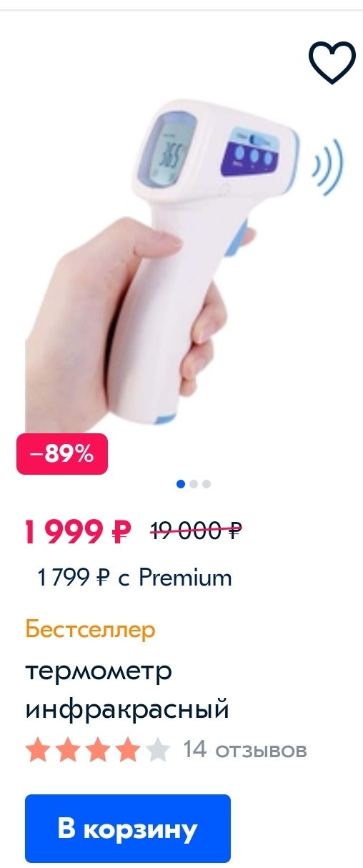Click the blue signal waves icon beside the thermometer
This screenshot has height=868, width=363.
point(329,166)
